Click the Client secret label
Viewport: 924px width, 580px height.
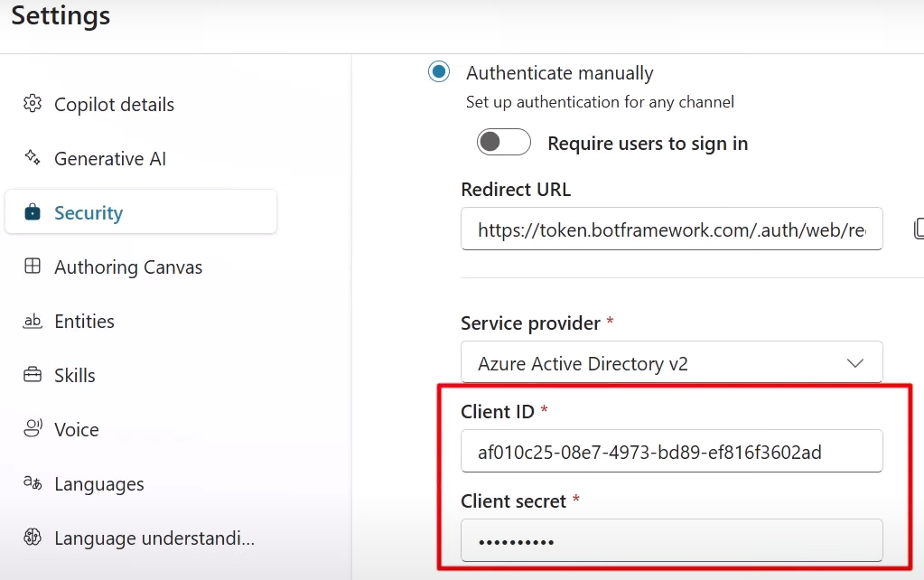click(513, 501)
